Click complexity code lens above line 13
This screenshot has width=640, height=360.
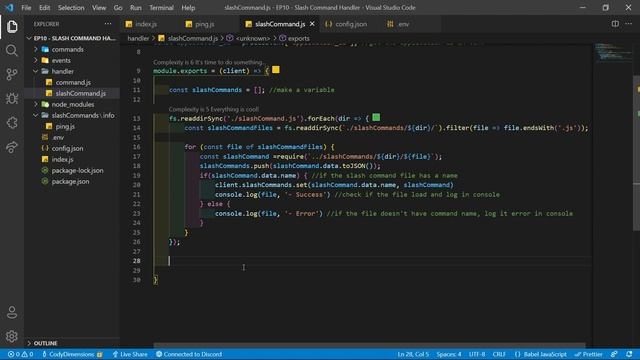pos(213,109)
